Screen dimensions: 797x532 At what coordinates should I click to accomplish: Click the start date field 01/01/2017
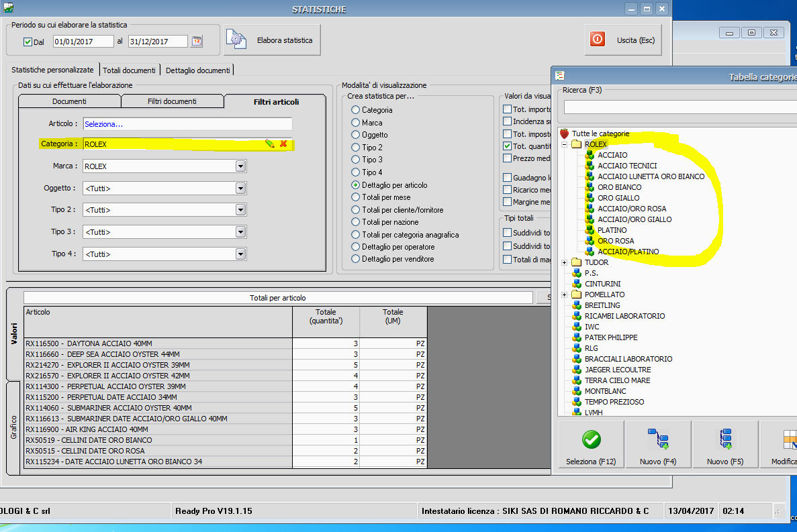tap(83, 42)
